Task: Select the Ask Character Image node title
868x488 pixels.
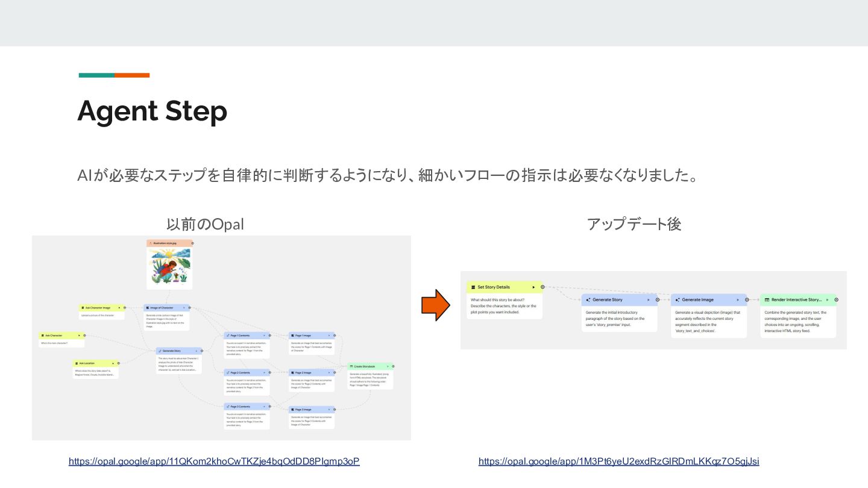Action: click(98, 308)
